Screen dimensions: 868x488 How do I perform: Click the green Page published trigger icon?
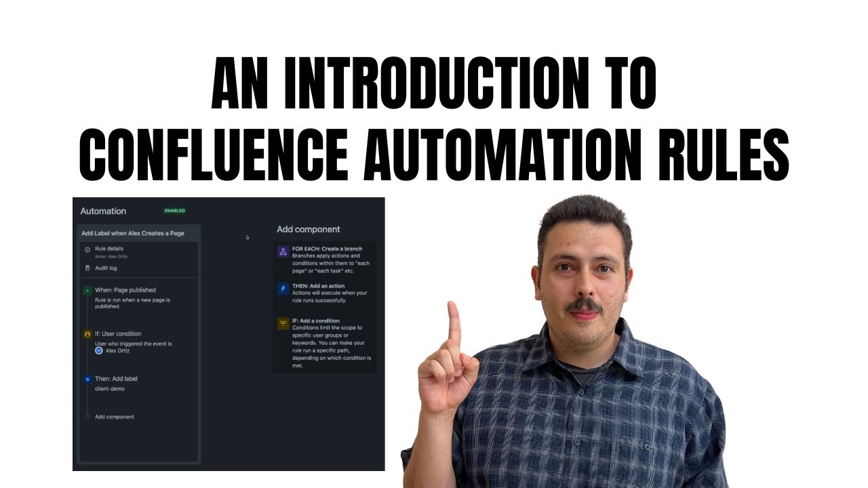coord(87,290)
